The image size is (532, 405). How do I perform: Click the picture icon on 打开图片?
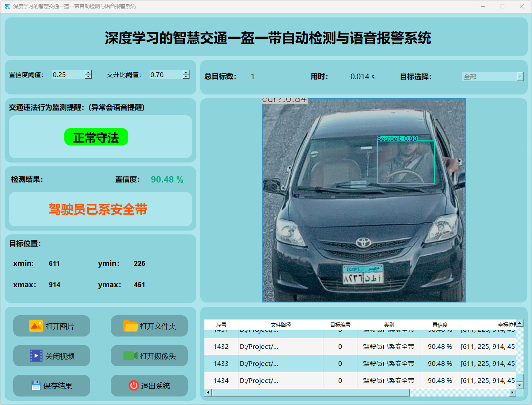36,326
